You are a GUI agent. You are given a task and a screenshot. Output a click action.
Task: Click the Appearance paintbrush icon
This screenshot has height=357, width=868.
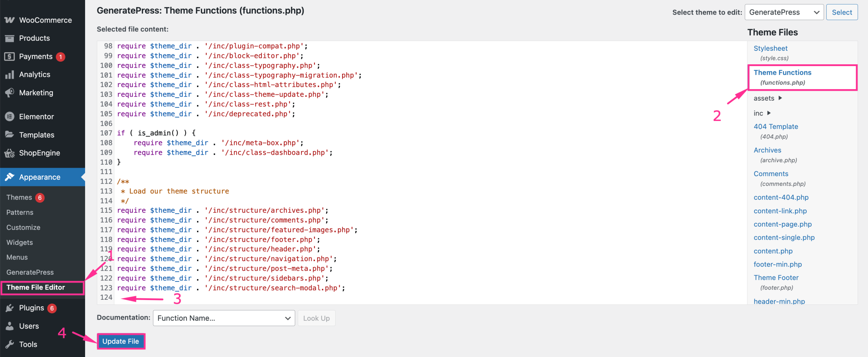point(9,177)
